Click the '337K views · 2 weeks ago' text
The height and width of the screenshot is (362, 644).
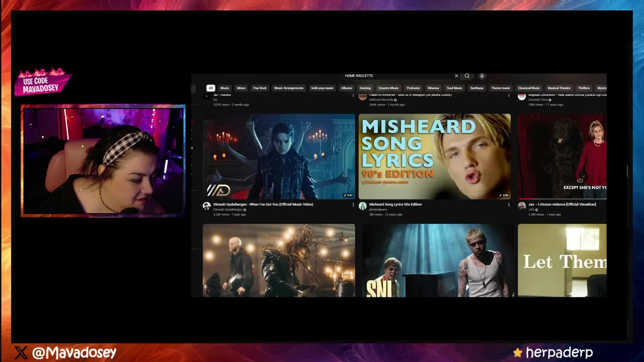231,105
